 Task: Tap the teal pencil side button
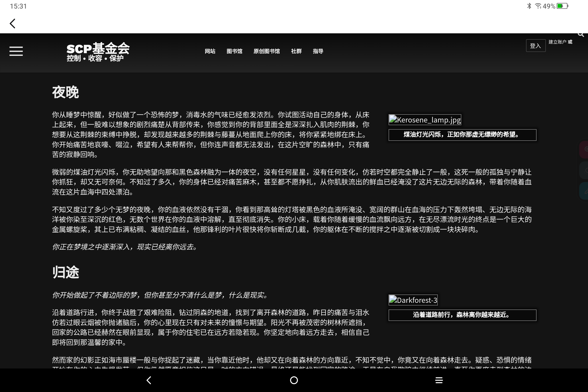click(x=584, y=191)
